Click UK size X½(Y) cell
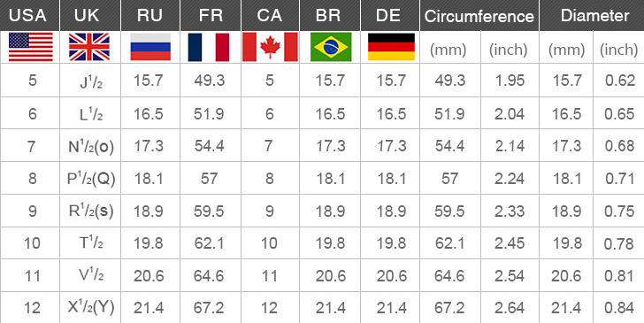Viewport: 644px width, 323px height. click(90, 307)
